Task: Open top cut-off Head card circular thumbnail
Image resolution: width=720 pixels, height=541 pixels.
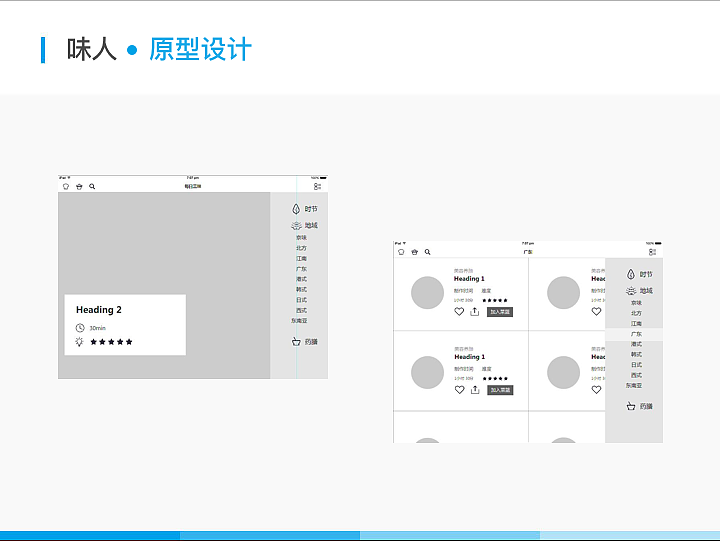Action: pyautogui.click(x=563, y=293)
